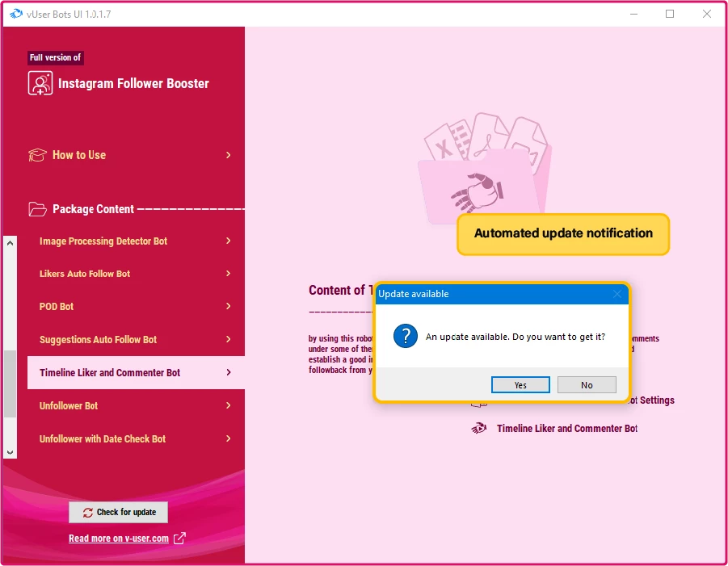Click the Timeline Liker and Commenter Bot chevron
Image resolution: width=728 pixels, height=566 pixels.
click(228, 372)
